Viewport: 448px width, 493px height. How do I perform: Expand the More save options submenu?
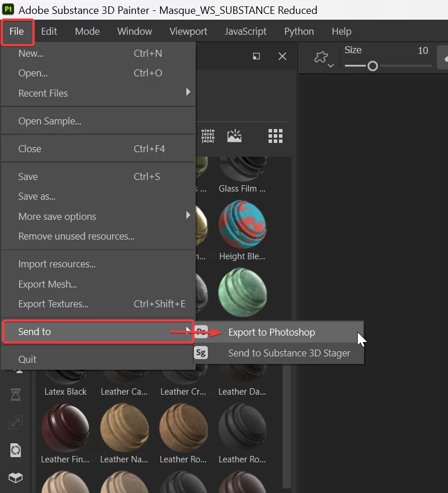(x=98, y=216)
